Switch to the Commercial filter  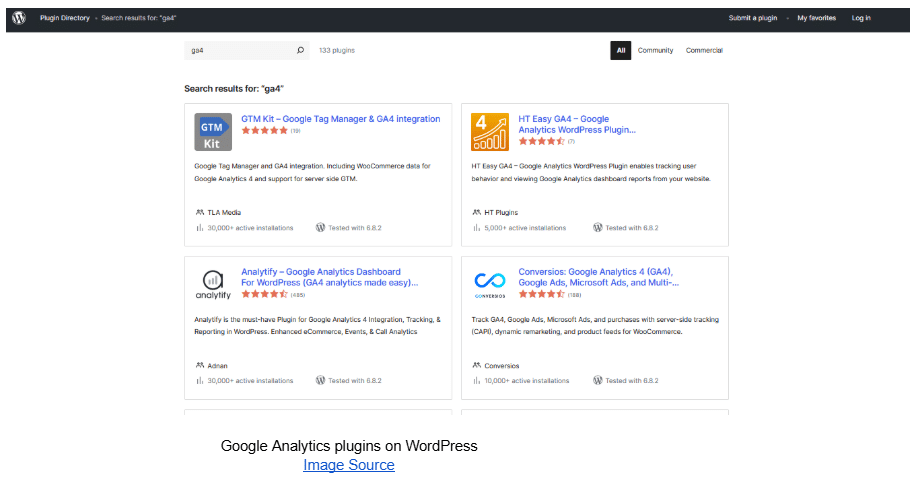(704, 50)
